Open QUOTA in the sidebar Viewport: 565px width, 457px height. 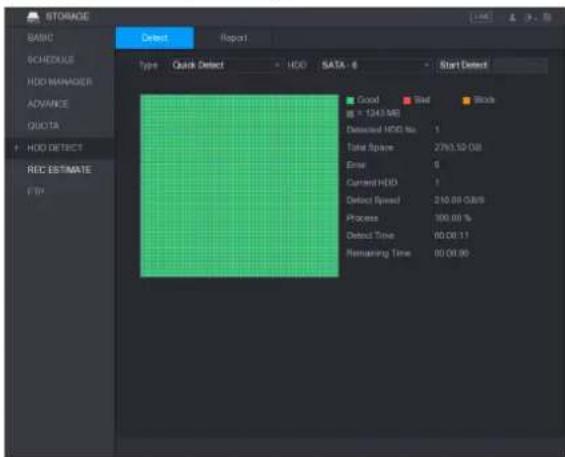tap(43, 125)
